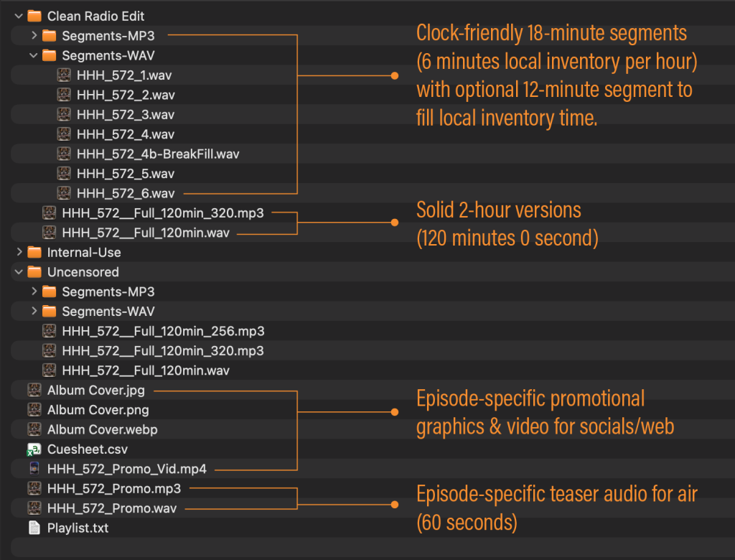Select the Internal-Use folder name
Viewport: 735px width, 560px height.
(84, 252)
